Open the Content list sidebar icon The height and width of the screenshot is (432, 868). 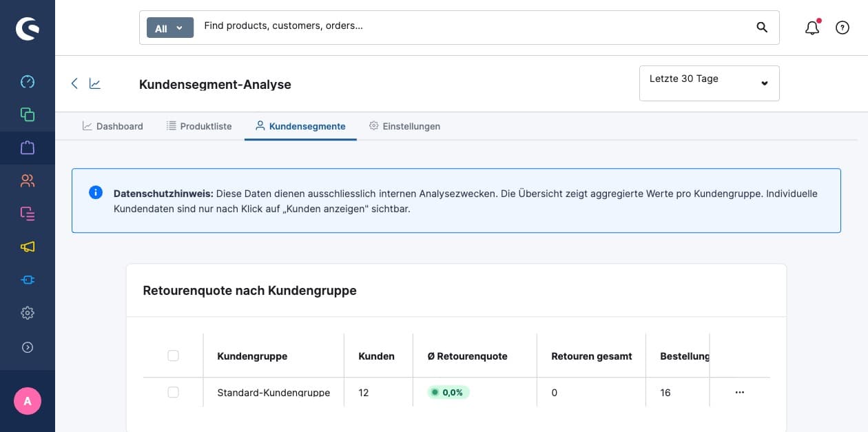pyautogui.click(x=28, y=214)
